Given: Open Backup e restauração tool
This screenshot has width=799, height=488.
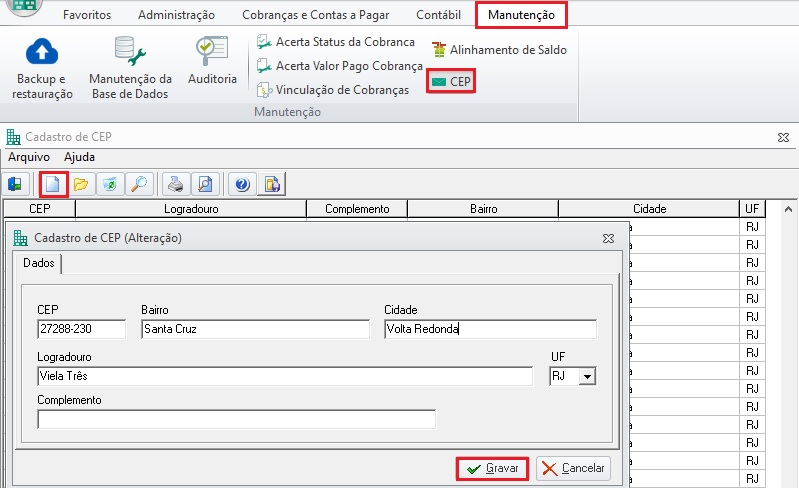Looking at the screenshot, I should pos(42,68).
